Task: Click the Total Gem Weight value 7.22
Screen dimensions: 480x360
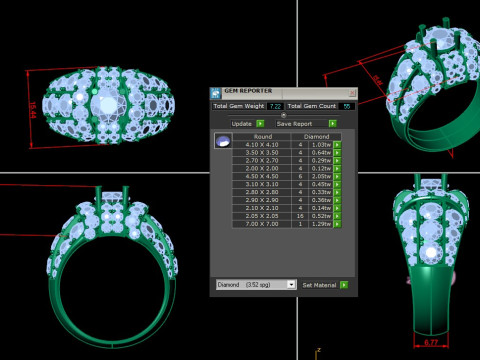Action: coord(275,106)
